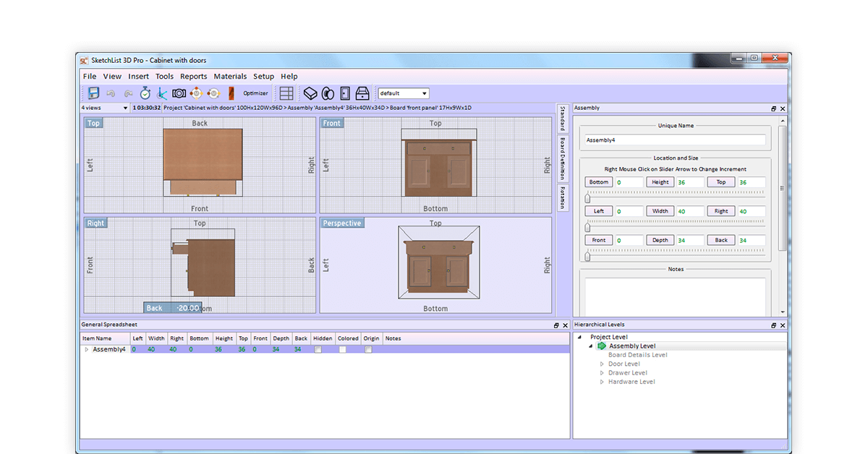Click the wood board material icon

tap(231, 93)
